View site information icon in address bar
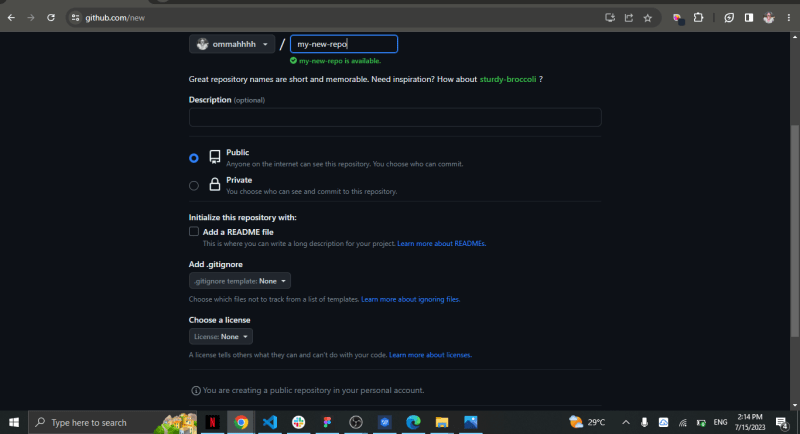The height and width of the screenshot is (434, 800). tap(76, 18)
